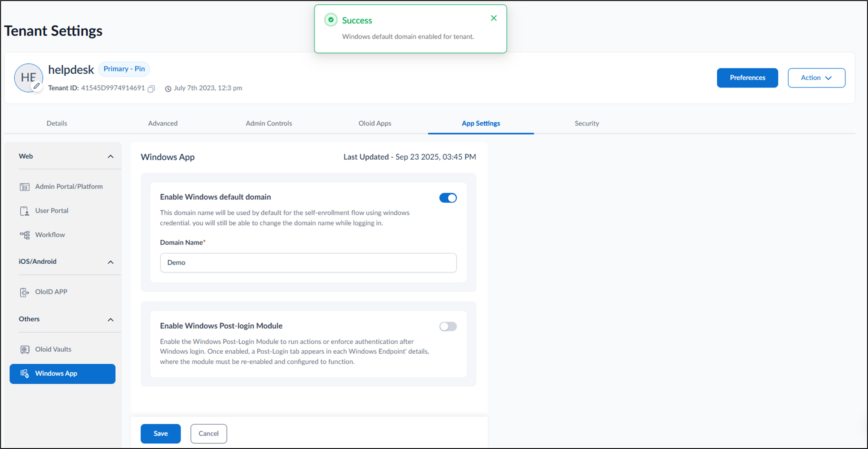868x449 pixels.
Task: Open the Security tab
Action: click(x=587, y=123)
